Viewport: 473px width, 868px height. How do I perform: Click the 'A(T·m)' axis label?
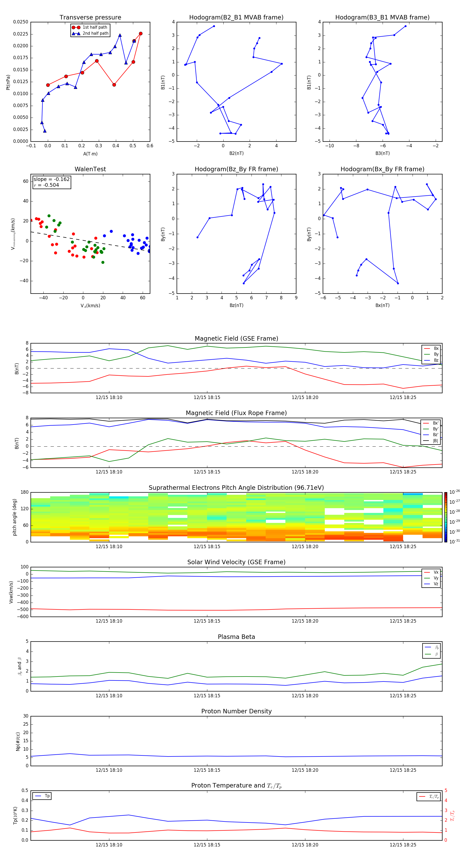[x=90, y=154]
